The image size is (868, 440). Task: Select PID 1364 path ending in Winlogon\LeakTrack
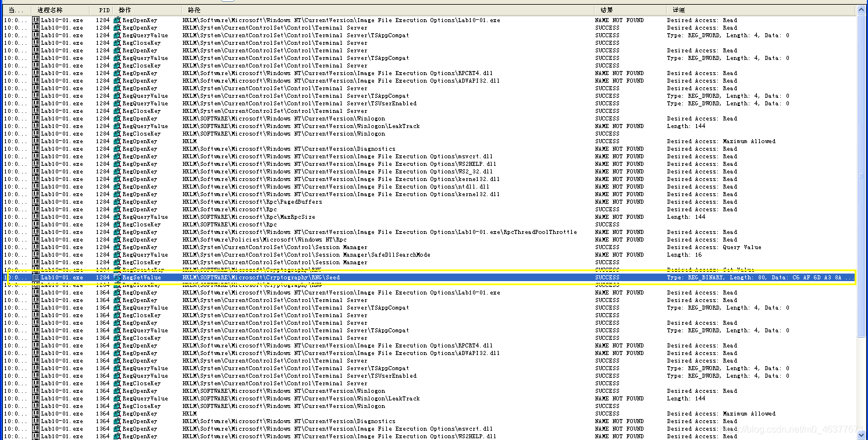tap(301, 399)
